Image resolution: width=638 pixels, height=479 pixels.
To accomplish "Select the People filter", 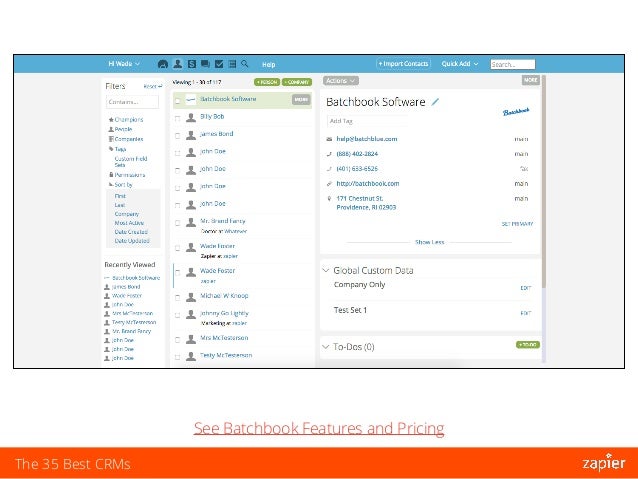I will pos(123,129).
